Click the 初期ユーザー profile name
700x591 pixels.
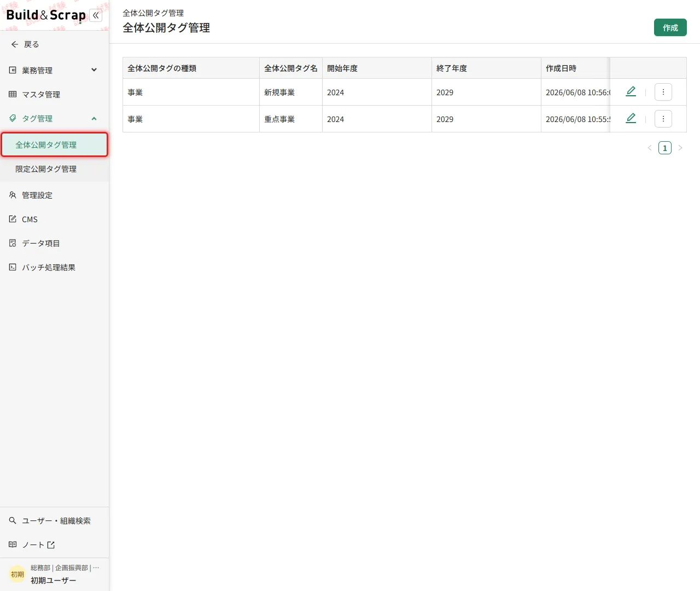[x=54, y=581]
